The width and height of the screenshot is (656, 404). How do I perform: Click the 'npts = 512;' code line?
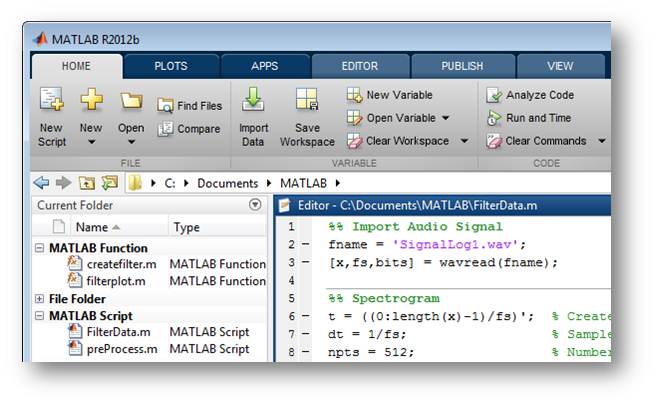371,352
